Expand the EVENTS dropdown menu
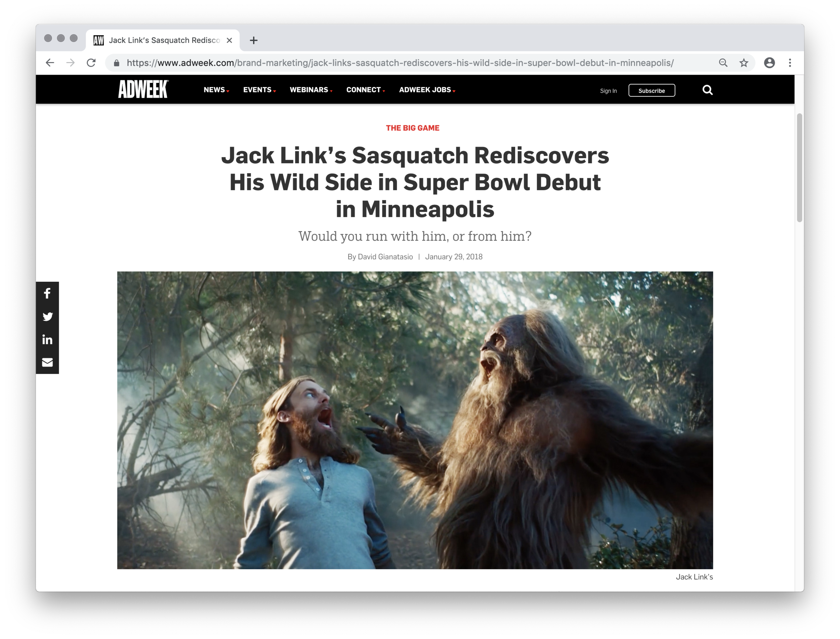This screenshot has width=840, height=639. tap(259, 90)
